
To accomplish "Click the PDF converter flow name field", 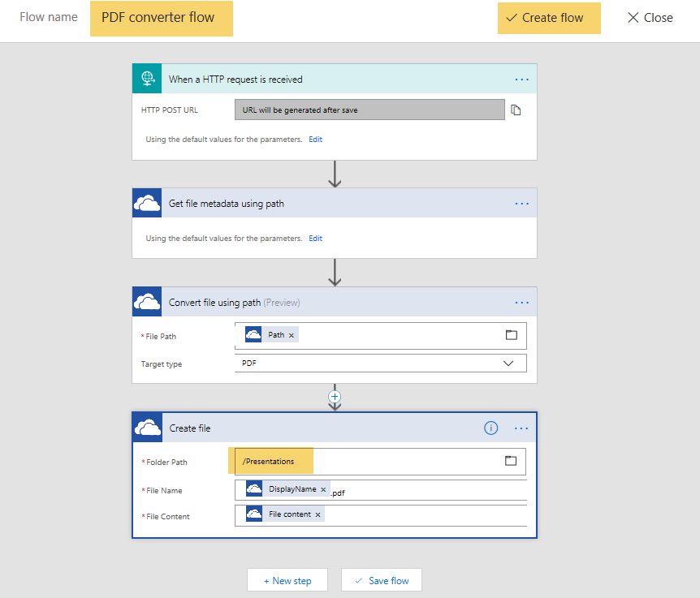I will 161,17.
